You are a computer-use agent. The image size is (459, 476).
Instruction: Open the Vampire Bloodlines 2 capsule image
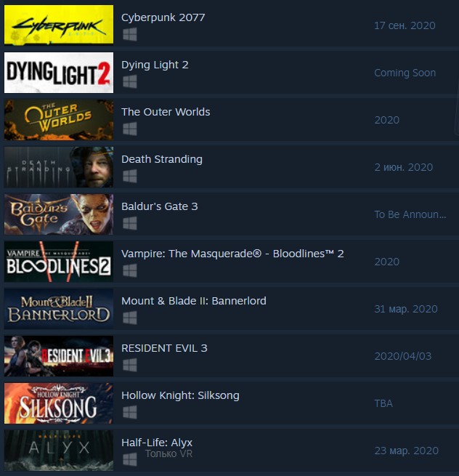pyautogui.click(x=59, y=262)
